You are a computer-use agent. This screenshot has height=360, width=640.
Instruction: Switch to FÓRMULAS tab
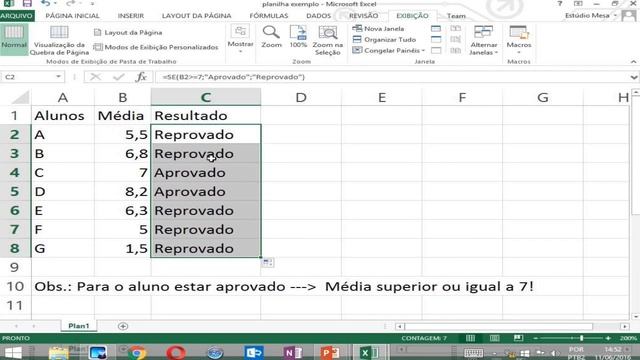[x=269, y=16]
